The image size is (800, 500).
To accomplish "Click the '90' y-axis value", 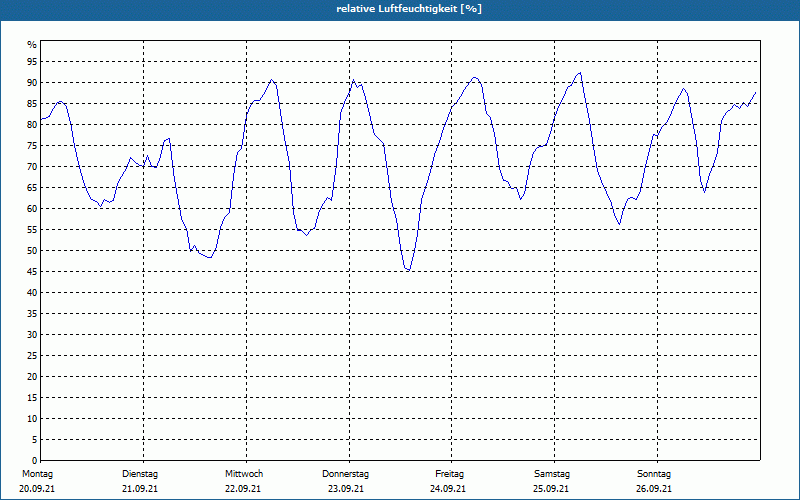I will (32, 83).
